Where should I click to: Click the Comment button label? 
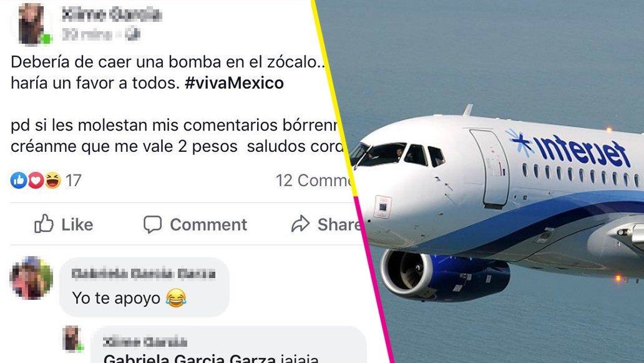coord(208,224)
